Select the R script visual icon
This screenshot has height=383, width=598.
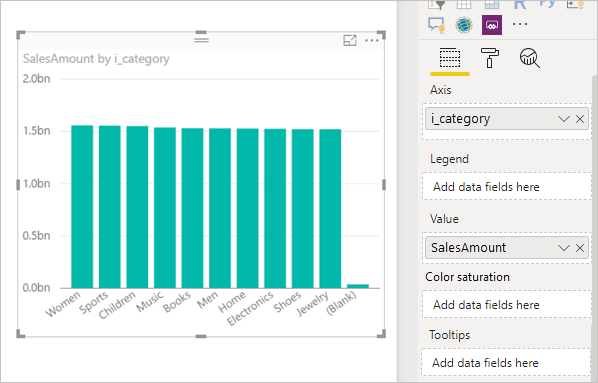[x=519, y=4]
